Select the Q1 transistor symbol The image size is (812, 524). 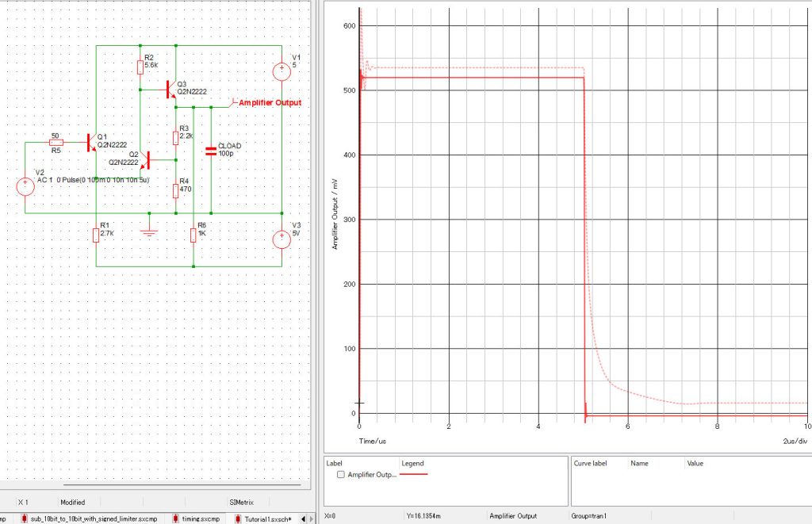(x=89, y=143)
